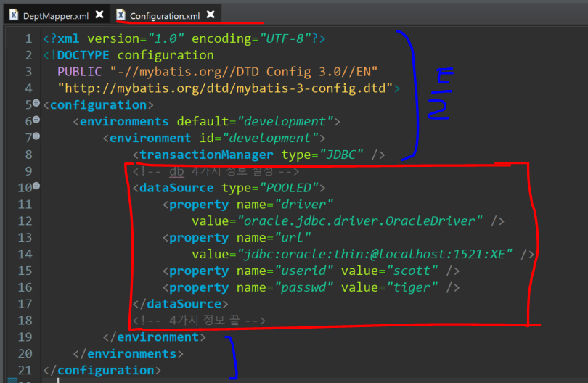Click the closing environment tag on line 19
The image size is (588, 383).
[154, 337]
